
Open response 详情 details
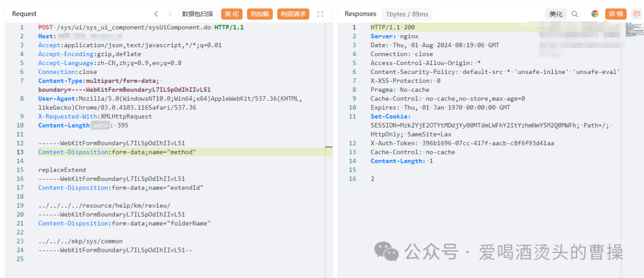tap(615, 14)
